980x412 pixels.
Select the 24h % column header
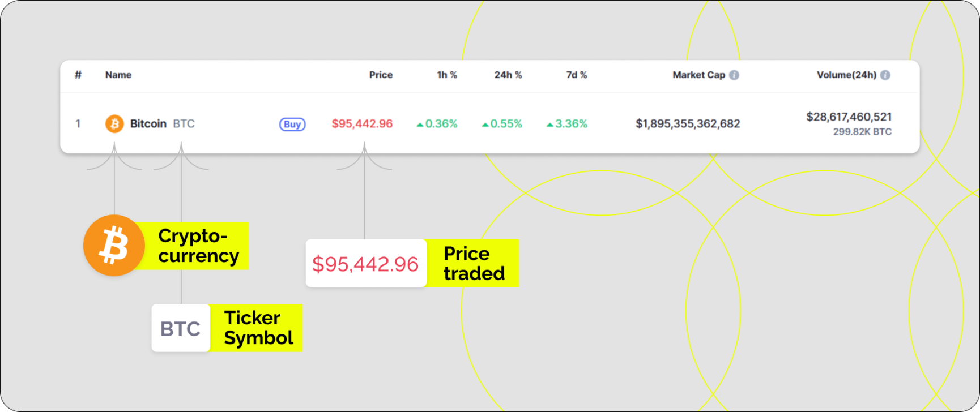pos(508,74)
